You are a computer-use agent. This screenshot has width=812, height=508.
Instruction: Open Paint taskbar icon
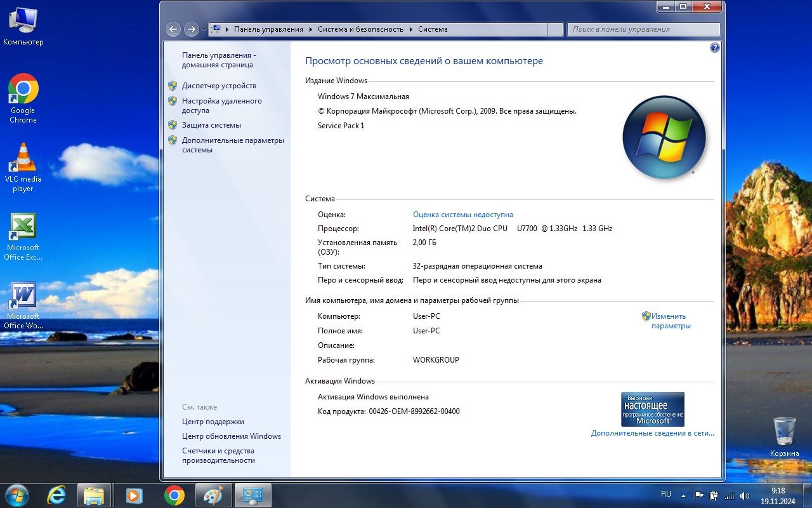[x=213, y=495]
